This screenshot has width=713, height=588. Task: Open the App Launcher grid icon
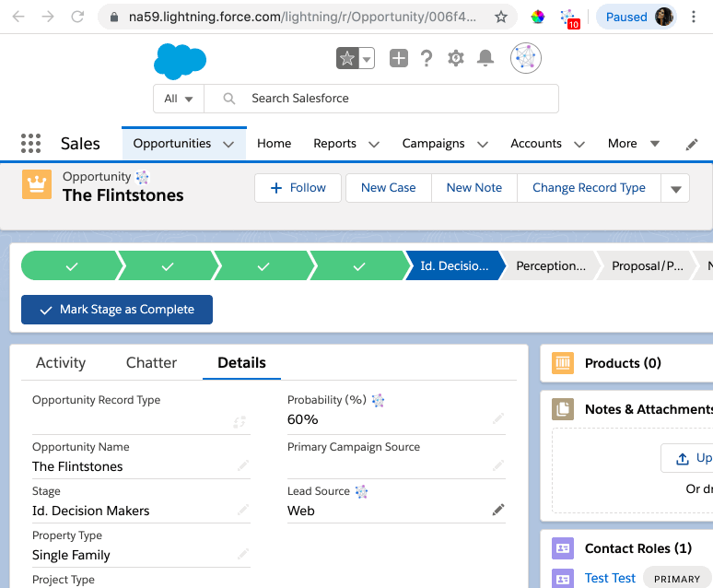30,144
